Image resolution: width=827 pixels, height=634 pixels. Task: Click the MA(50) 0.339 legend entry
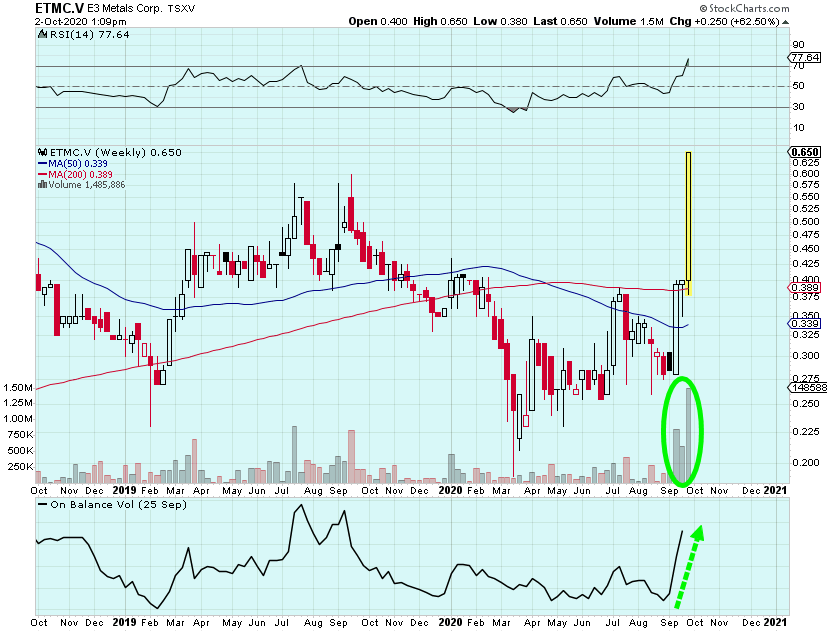[x=66, y=163]
